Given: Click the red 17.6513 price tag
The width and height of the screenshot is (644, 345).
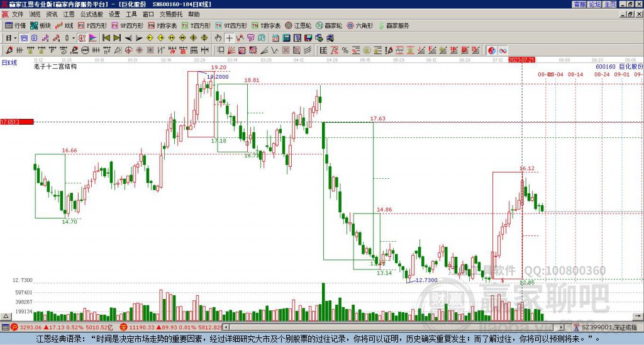Looking at the screenshot, I should pyautogui.click(x=17, y=122).
